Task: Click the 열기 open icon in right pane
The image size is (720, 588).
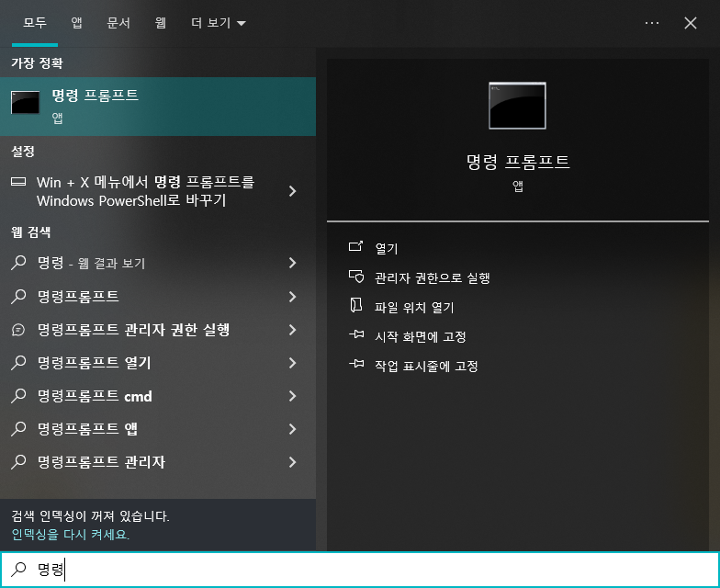Action: (x=356, y=246)
